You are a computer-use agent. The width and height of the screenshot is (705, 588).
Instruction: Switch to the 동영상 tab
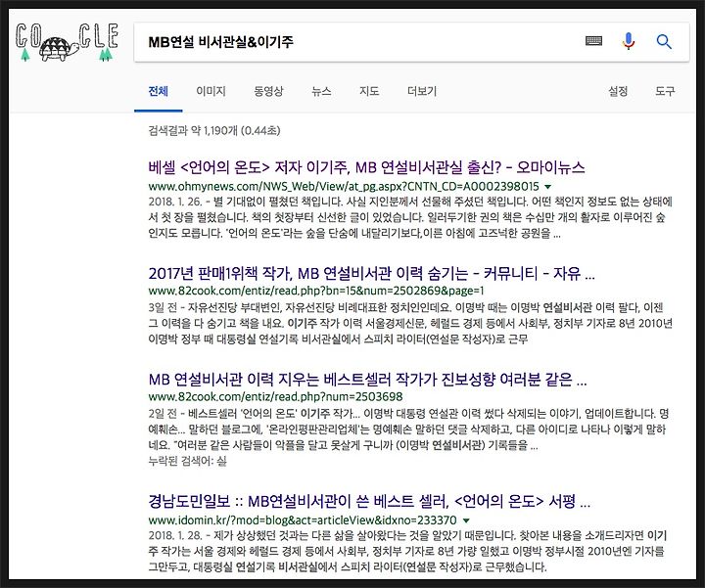[x=268, y=92]
